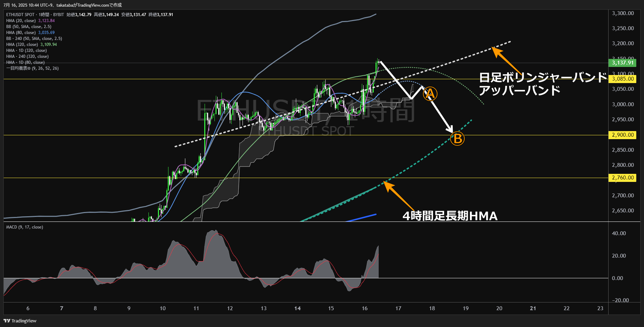
Task: Click the 高値 3,149.24 high value in header
Action: tap(106, 15)
